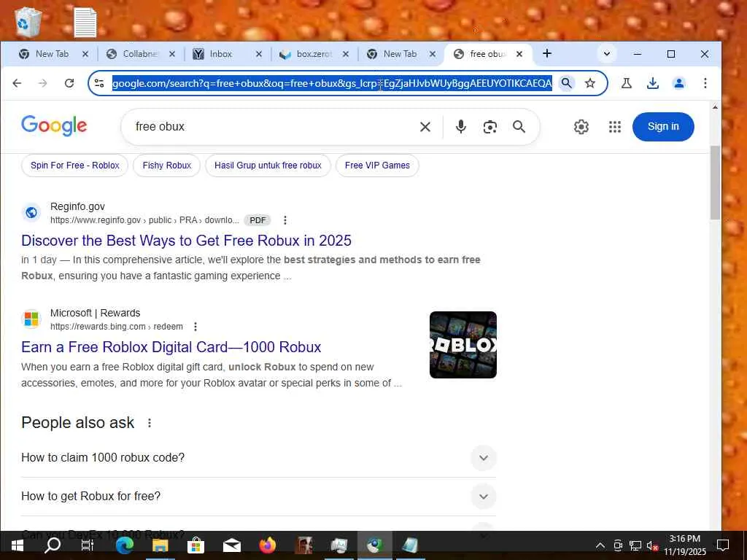Expand the tab search dropdown
Viewport: 747px width, 560px height.
pyautogui.click(x=606, y=54)
